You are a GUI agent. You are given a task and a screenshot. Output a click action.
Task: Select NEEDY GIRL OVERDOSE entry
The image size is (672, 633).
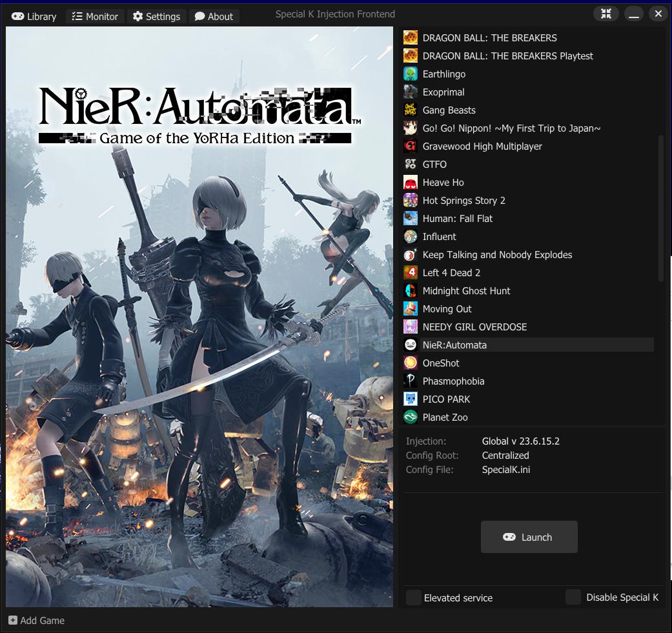(x=474, y=327)
